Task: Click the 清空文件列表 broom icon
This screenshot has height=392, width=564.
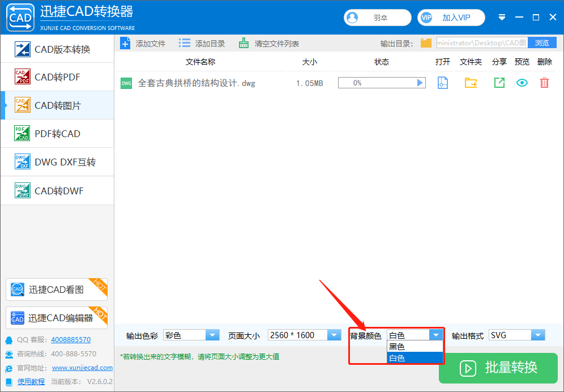Action: (x=244, y=44)
